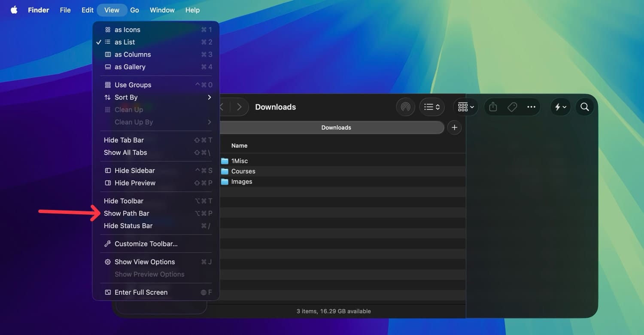Screen dimensions: 644x335
Task: Click the plus button to open new tab
Action: (x=454, y=127)
